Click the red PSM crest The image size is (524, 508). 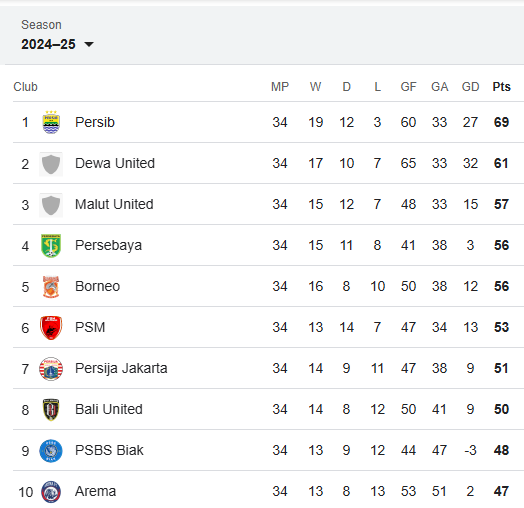click(51, 328)
